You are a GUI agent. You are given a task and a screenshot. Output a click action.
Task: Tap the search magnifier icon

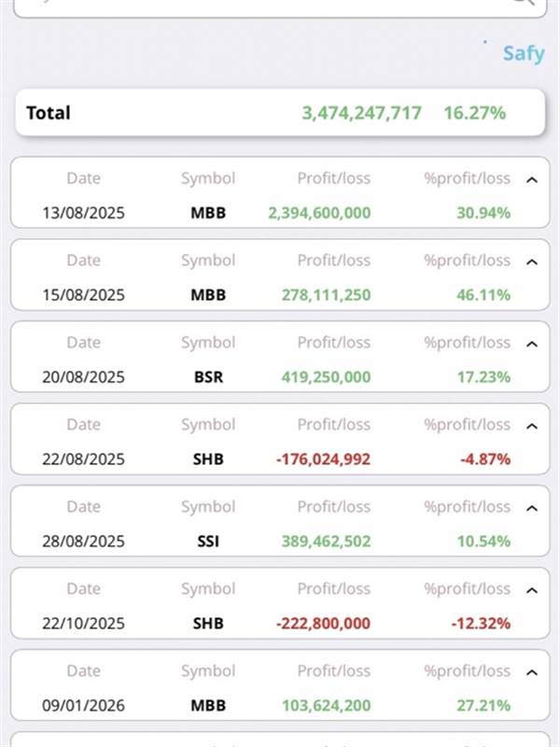[523, 3]
